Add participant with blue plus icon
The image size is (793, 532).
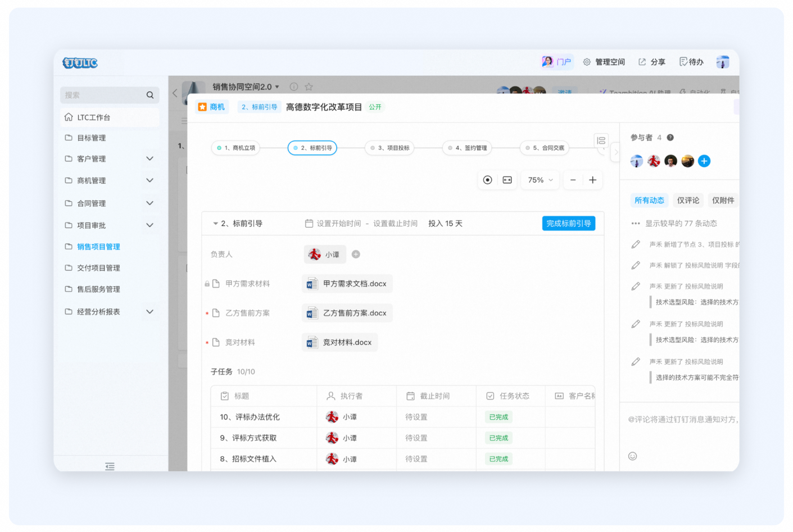tap(704, 161)
